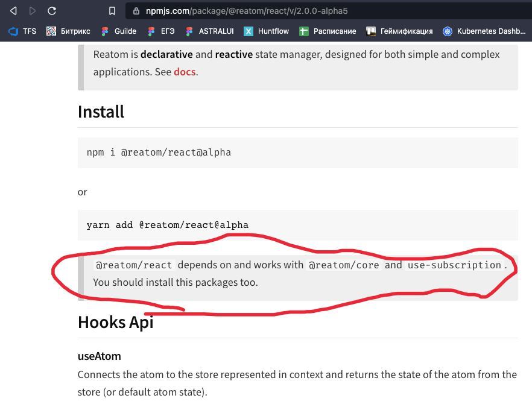Select the yarn add @reatom/react@alpha code
Viewport: 532px width, 407px height.
click(x=167, y=225)
